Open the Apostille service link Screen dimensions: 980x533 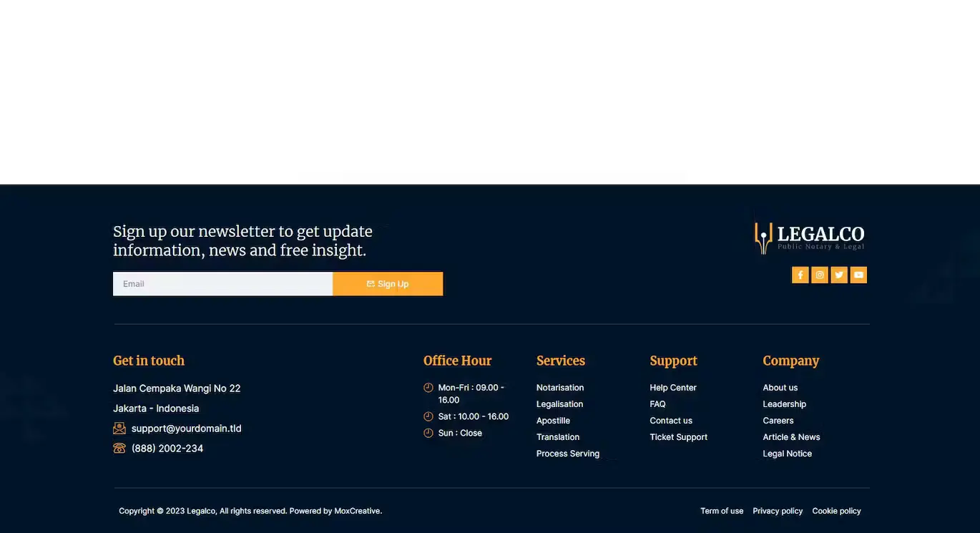pos(553,421)
